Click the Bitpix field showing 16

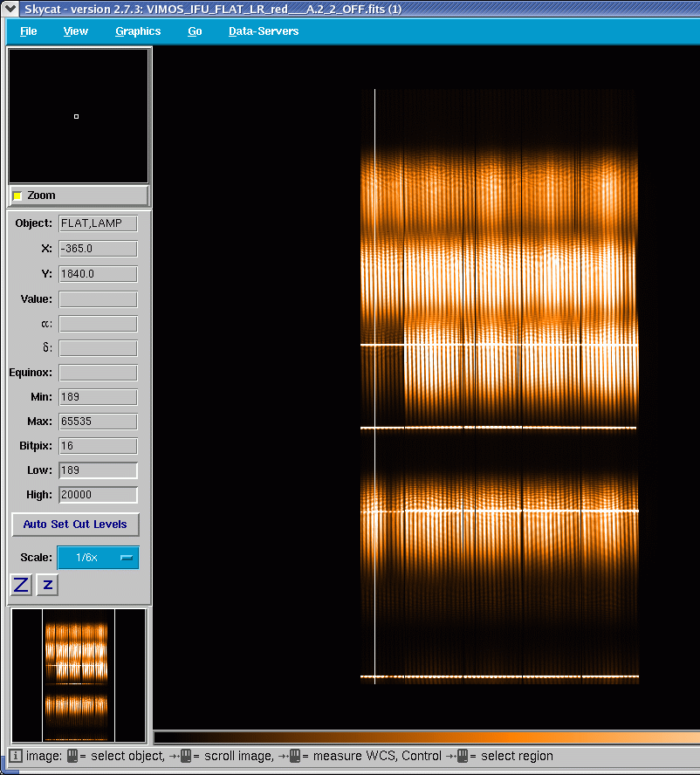(x=98, y=446)
